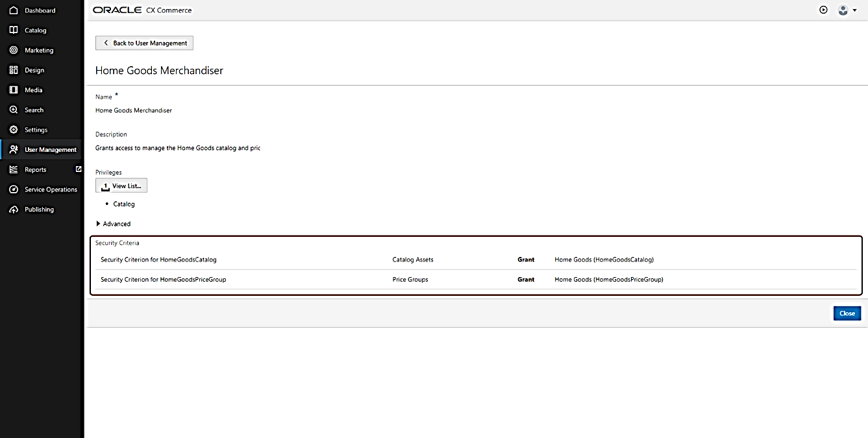Open the Catalog book icon
Screen dimensions: 868x438
coord(14,30)
